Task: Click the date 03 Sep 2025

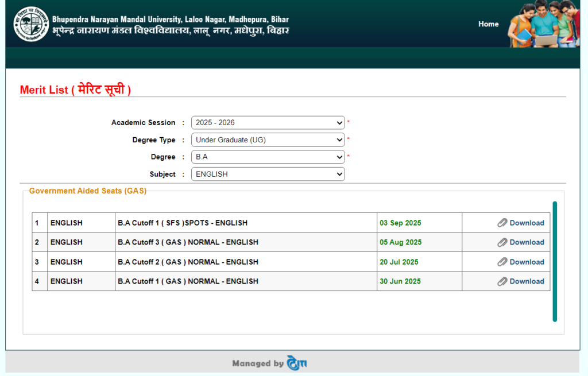Action: 400,223
